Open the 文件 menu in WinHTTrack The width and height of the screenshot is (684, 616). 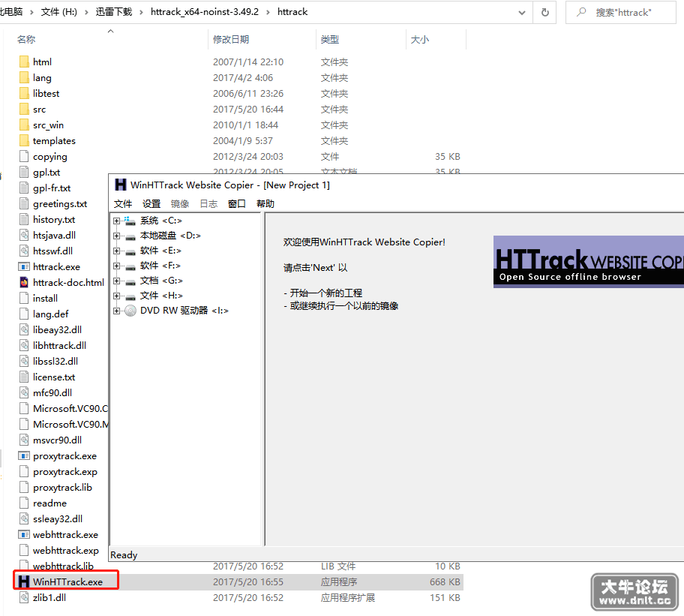[x=123, y=204]
